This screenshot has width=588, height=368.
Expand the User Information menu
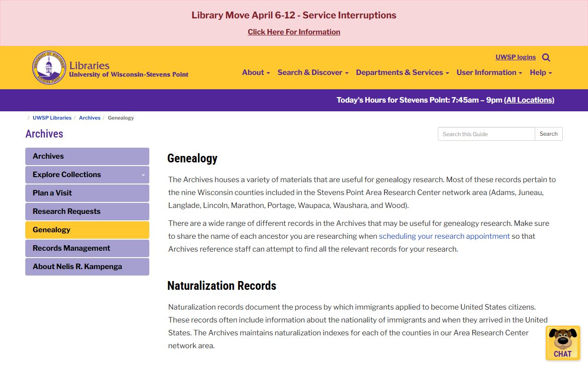tap(489, 72)
